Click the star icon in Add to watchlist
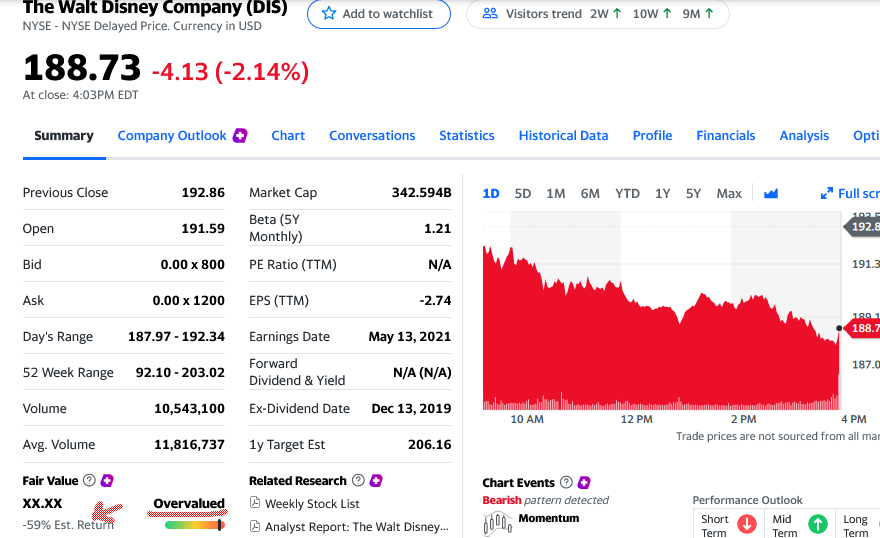This screenshot has width=880, height=538. pyautogui.click(x=329, y=13)
